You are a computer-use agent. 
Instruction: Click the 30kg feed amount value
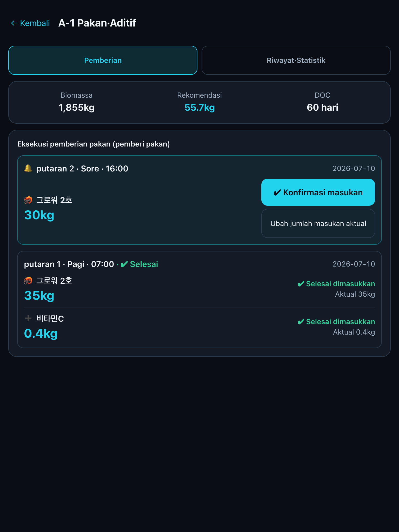click(x=39, y=215)
